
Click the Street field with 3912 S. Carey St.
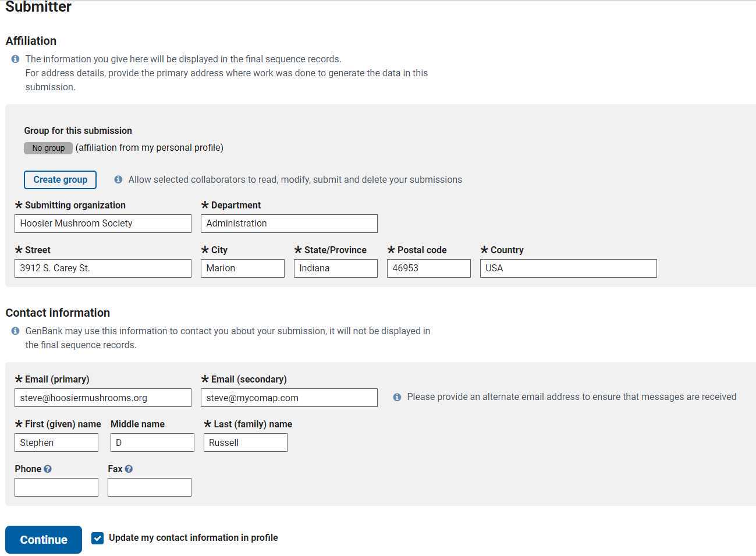103,268
